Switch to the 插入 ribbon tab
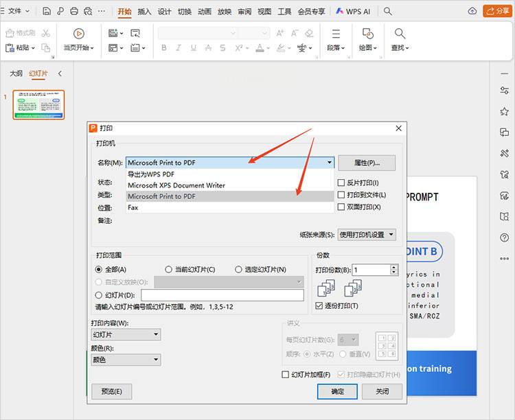Image resolution: width=515 pixels, height=420 pixels. [x=144, y=12]
